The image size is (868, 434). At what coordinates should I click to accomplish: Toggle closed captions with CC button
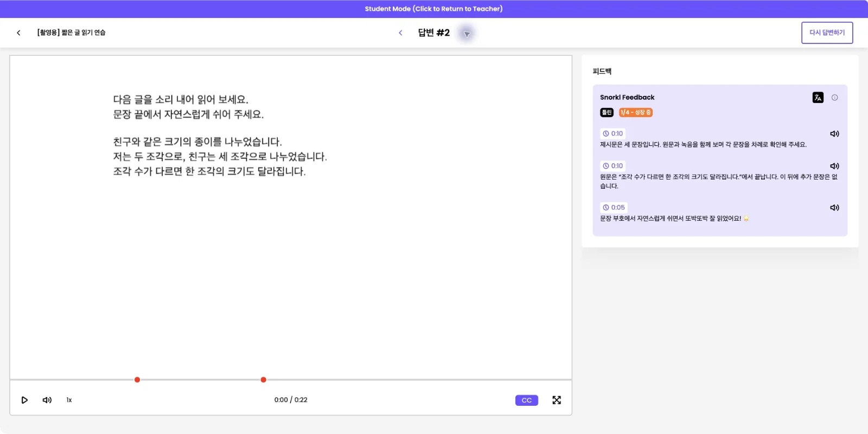tap(526, 400)
